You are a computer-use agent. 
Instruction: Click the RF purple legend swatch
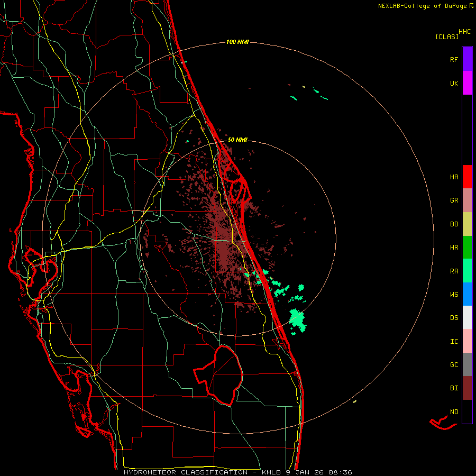pyautogui.click(x=467, y=59)
